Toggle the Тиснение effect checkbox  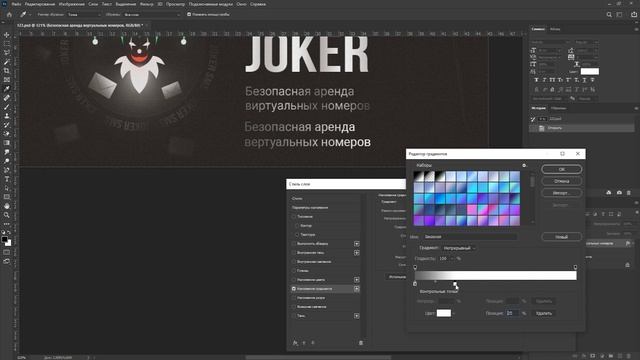pos(293,217)
